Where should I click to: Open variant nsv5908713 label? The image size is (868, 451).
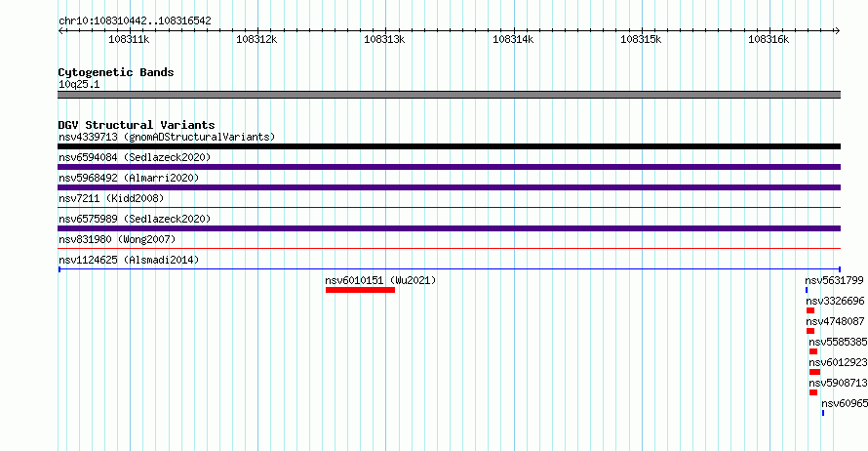point(838,383)
